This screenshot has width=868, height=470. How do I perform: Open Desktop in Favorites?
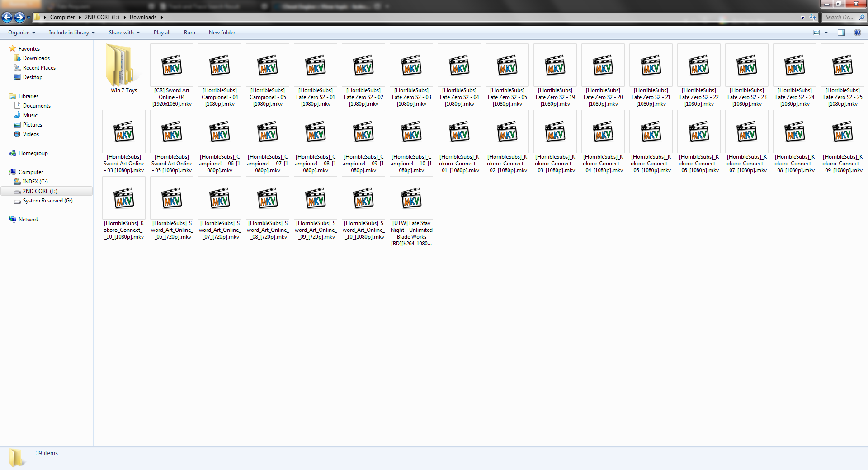click(x=33, y=77)
